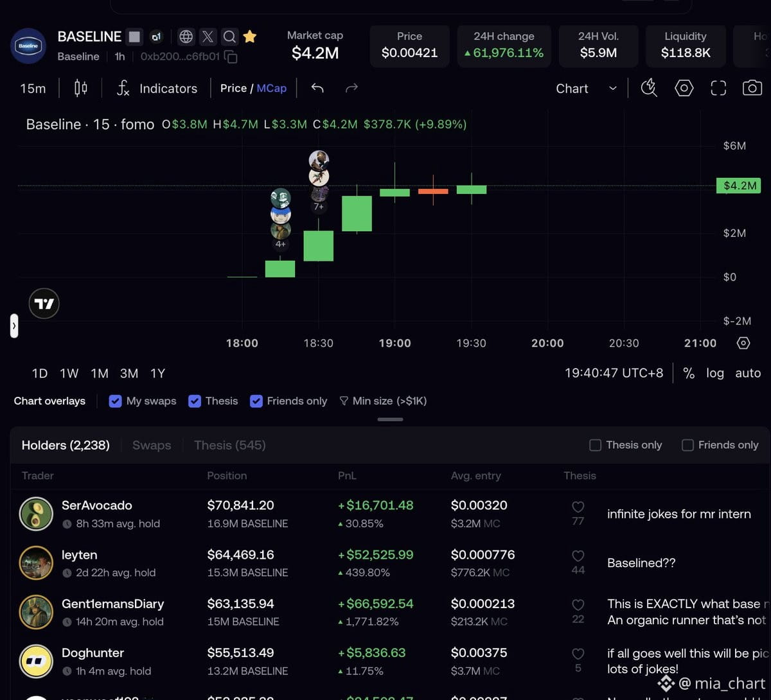Click the Baseline token logo
Viewport: 771px width, 700px height.
tap(28, 46)
